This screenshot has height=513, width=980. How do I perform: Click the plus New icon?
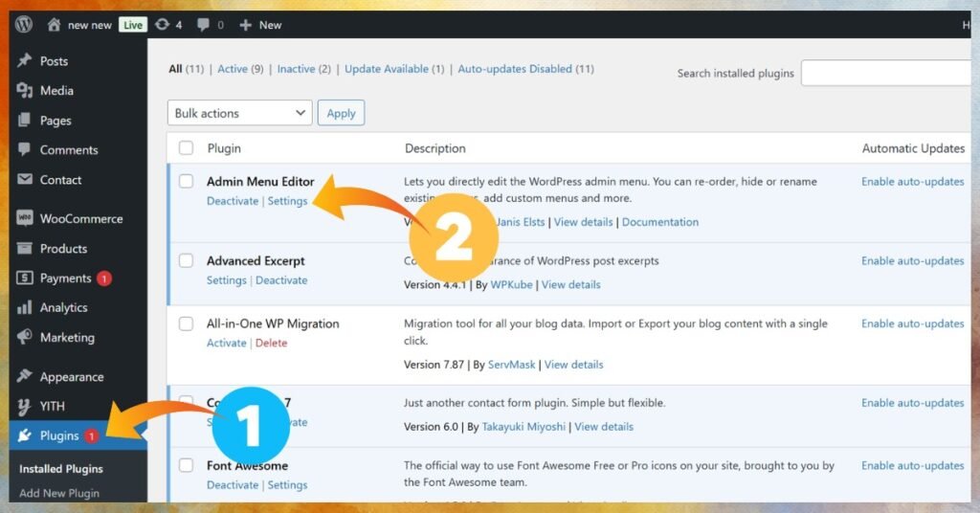(x=246, y=25)
